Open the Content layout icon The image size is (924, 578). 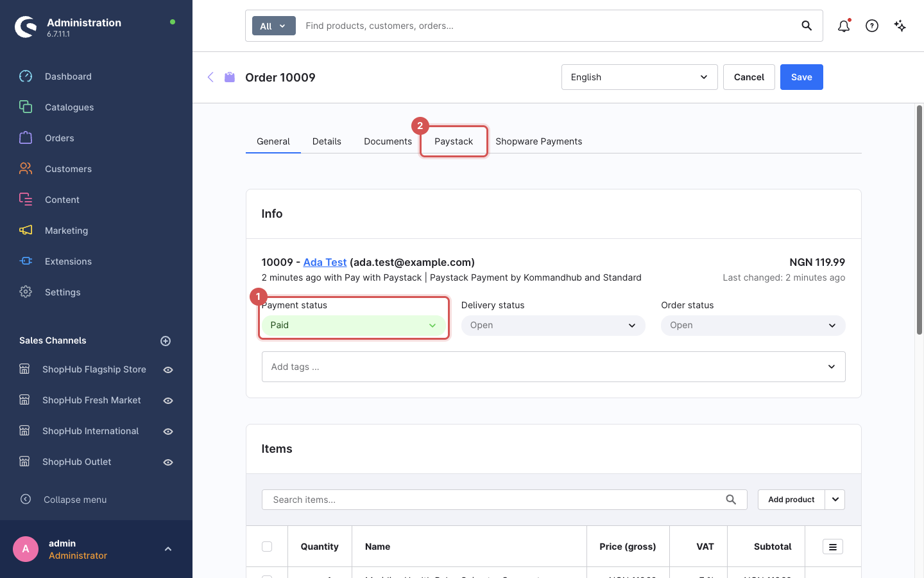[26, 200]
